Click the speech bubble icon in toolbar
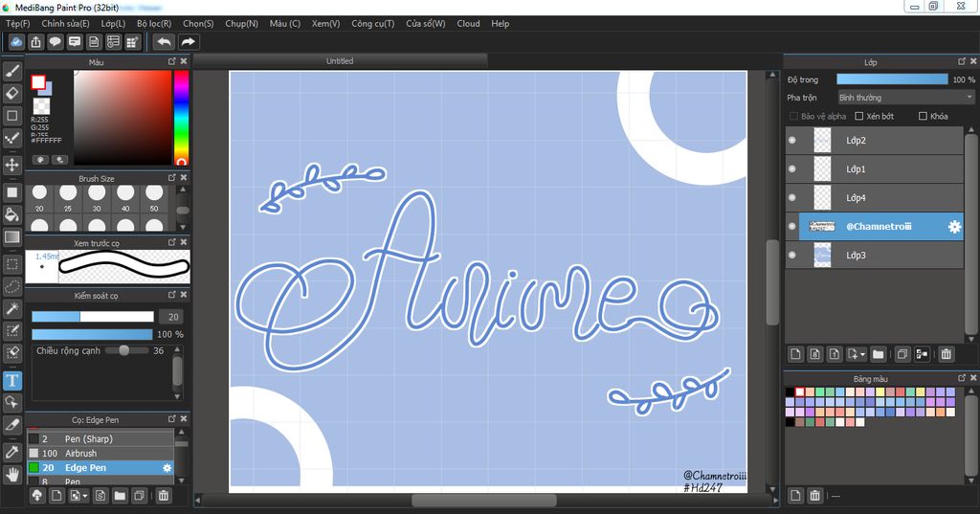 coord(55,42)
